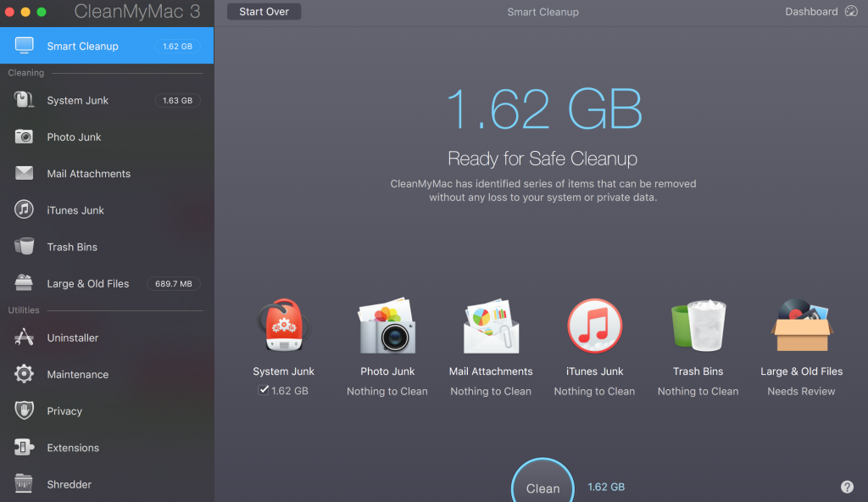Screen dimensions: 868x502
Task: Click the Mail Attachments envelope image
Action: pos(491,326)
